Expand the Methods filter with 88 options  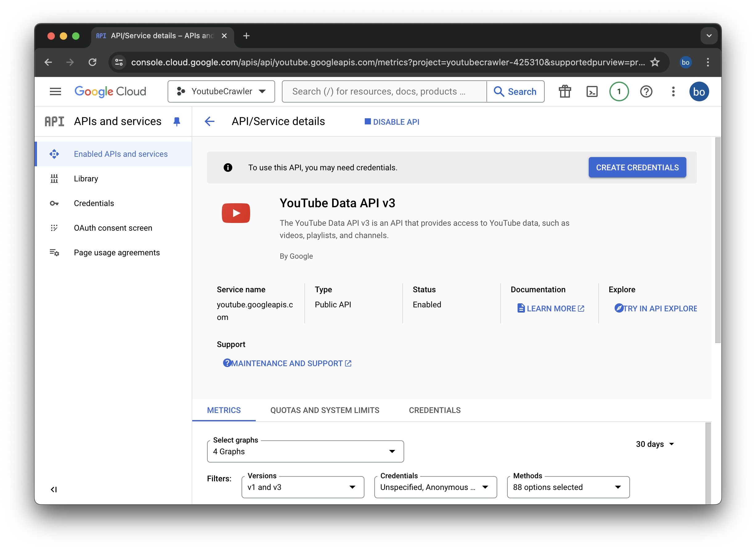(568, 487)
